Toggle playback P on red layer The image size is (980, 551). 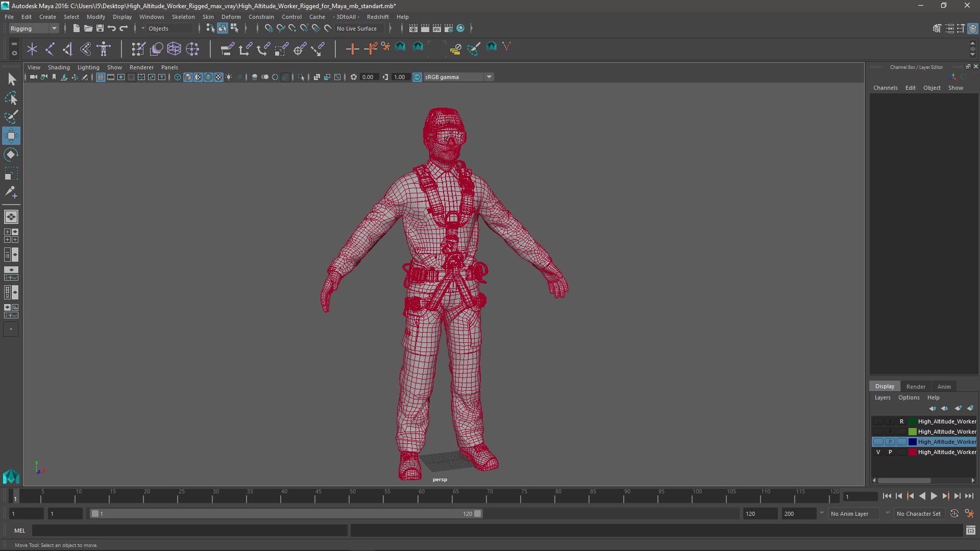click(x=890, y=452)
